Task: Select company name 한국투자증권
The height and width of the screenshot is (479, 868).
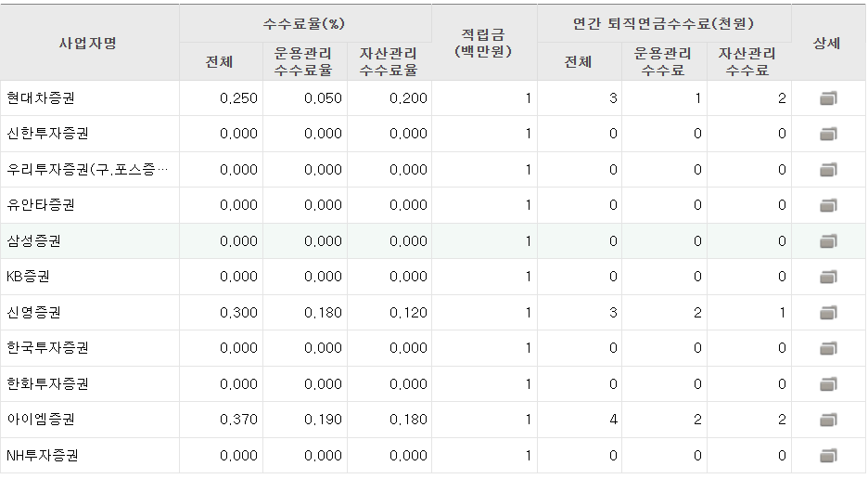Action: coord(47,347)
